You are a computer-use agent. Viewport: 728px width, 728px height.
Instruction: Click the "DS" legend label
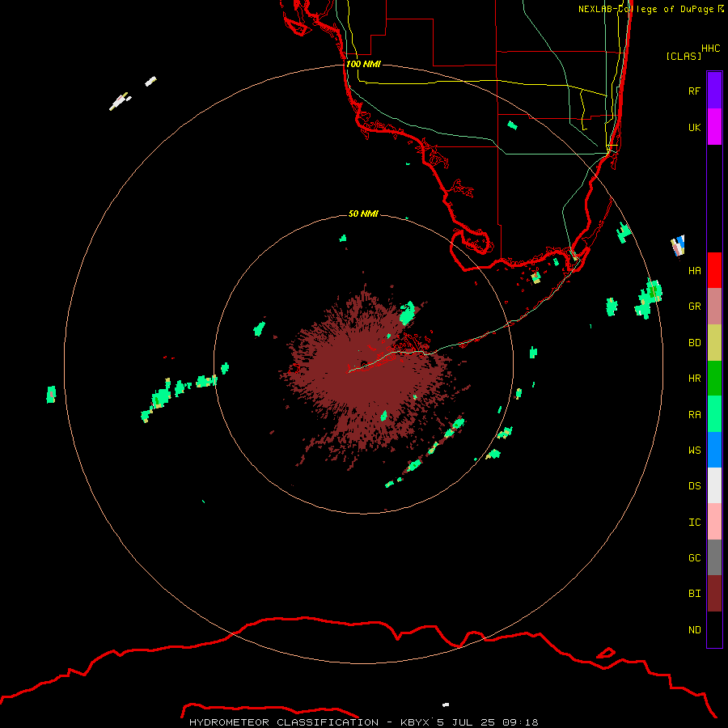[694, 485]
